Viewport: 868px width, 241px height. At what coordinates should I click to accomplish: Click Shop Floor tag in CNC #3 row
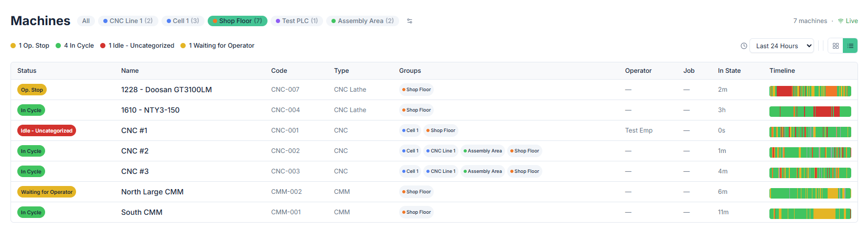[524, 171]
